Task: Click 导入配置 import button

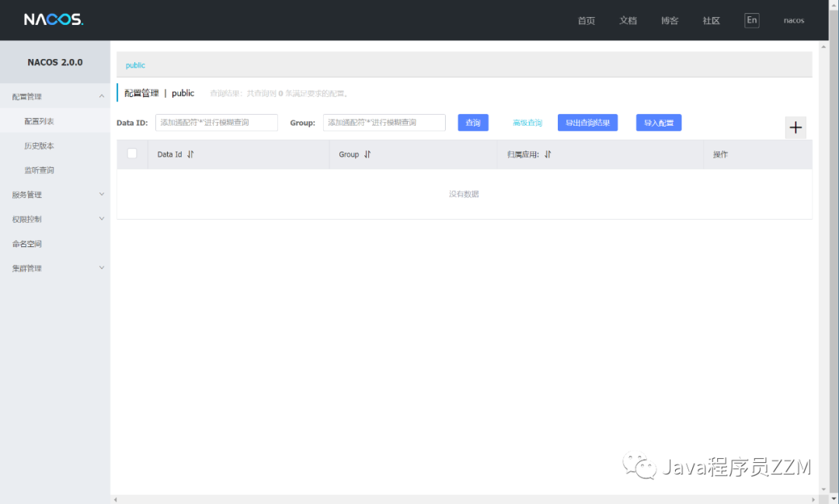Action: [x=659, y=123]
